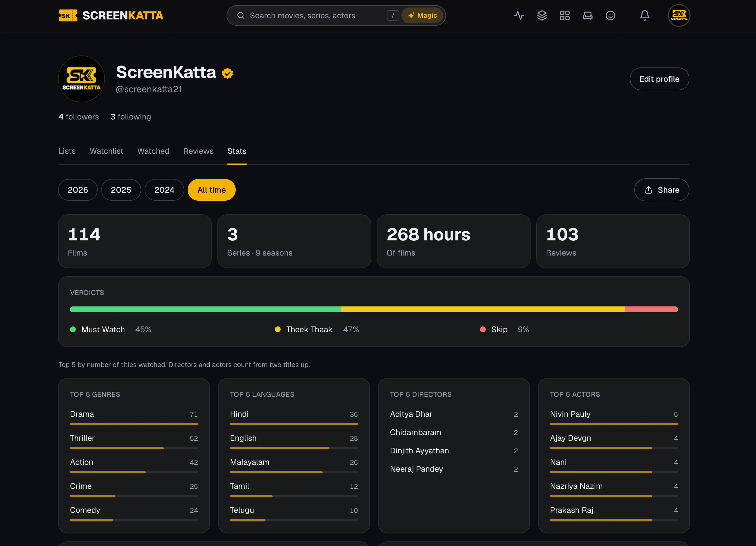Switch to the Reviews tab
Screen dimensions: 756x546
click(198, 151)
